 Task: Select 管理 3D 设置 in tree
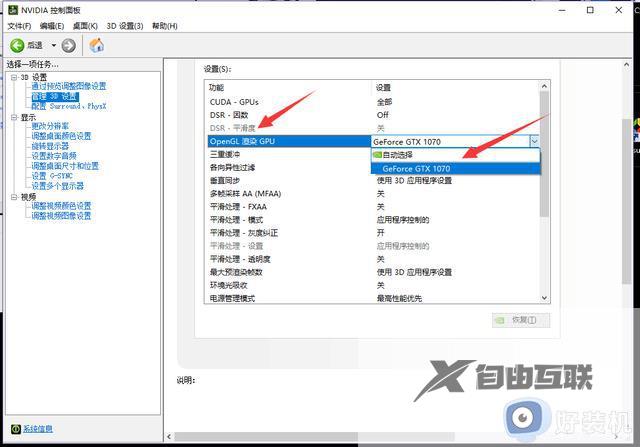click(55, 96)
